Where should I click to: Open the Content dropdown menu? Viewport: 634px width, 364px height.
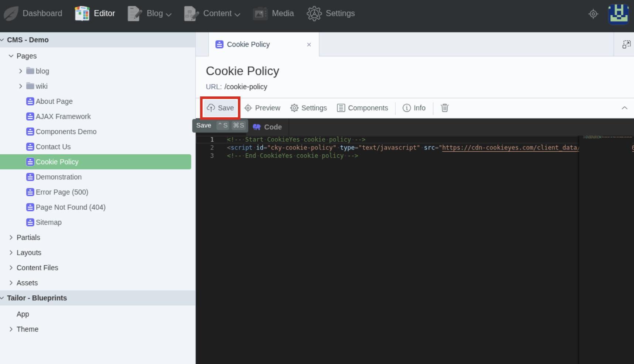[x=212, y=14]
